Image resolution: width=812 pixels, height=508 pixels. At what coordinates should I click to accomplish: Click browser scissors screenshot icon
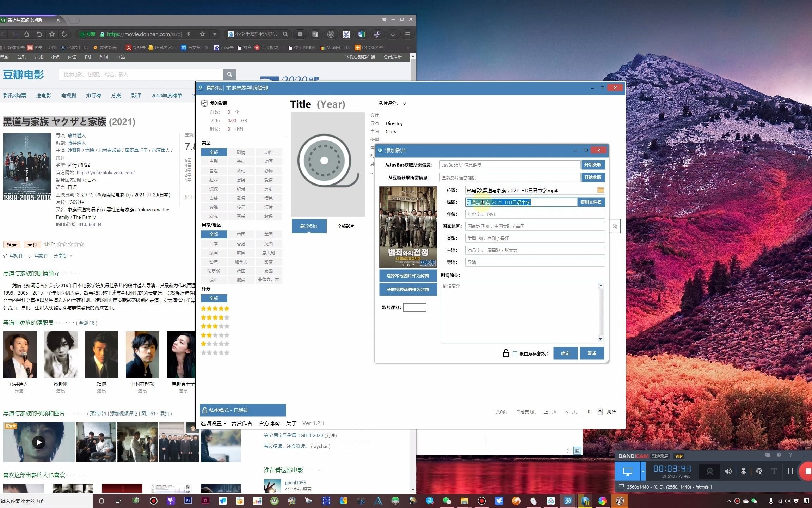click(x=377, y=34)
